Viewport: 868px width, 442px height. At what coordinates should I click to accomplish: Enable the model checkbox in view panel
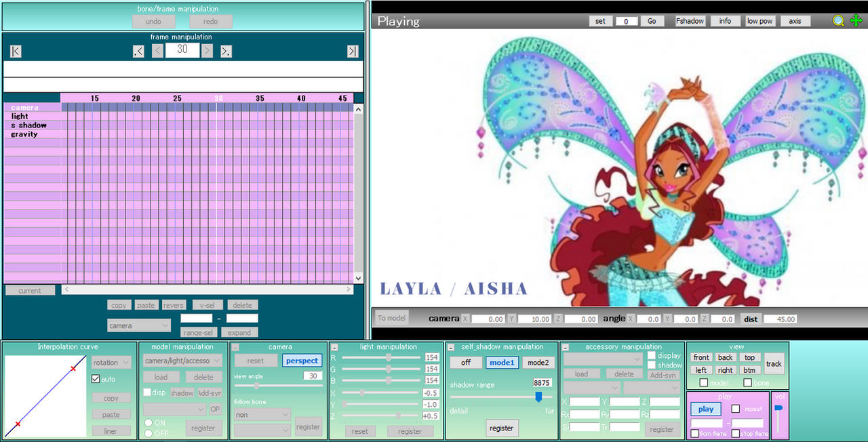(704, 383)
